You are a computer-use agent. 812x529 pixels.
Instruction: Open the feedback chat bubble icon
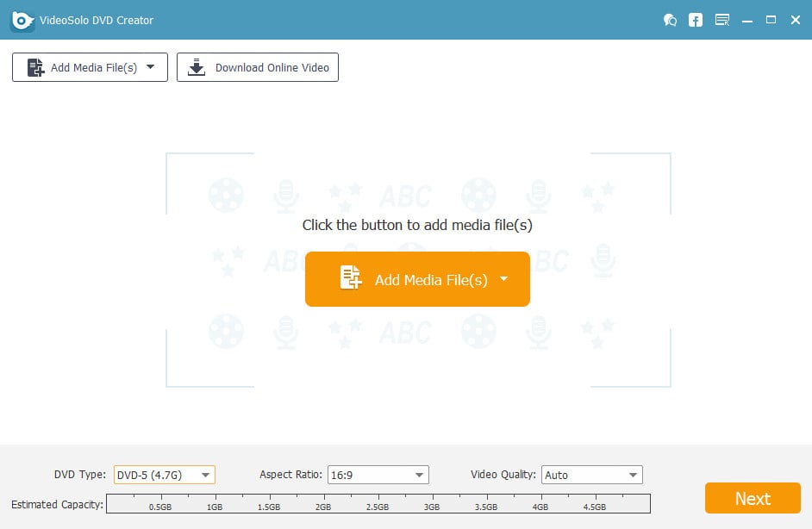click(x=670, y=20)
